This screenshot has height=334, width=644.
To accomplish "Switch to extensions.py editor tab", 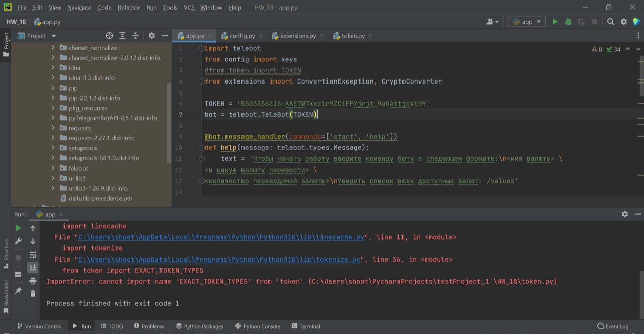I will click(297, 36).
